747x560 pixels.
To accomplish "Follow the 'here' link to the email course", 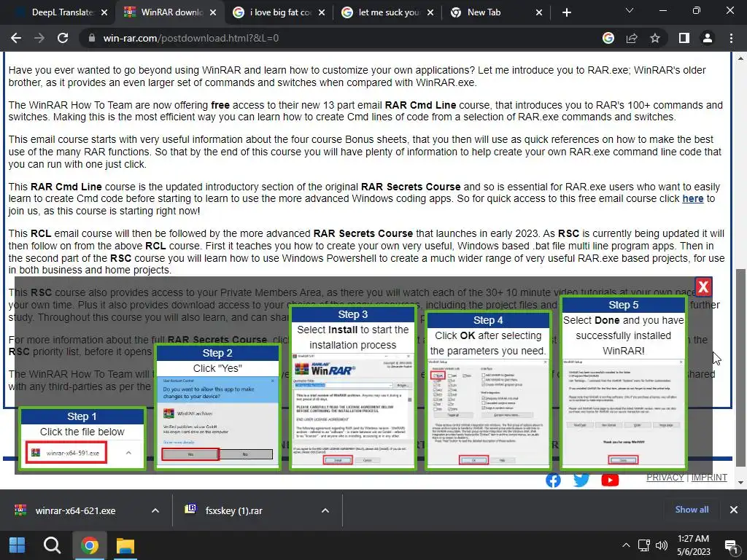I will (x=693, y=198).
